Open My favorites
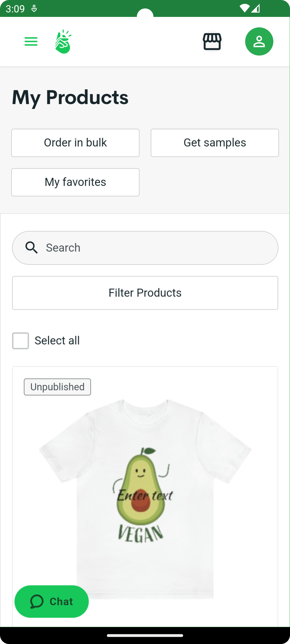 (75, 182)
